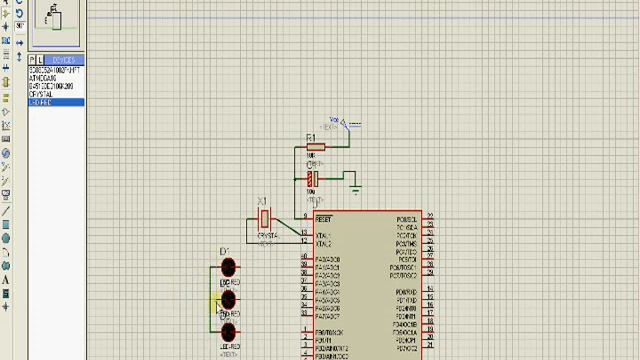Viewport: 640px width, 360px height.
Task: Click X-mirror horizontal flip icon
Action: [x=19, y=43]
